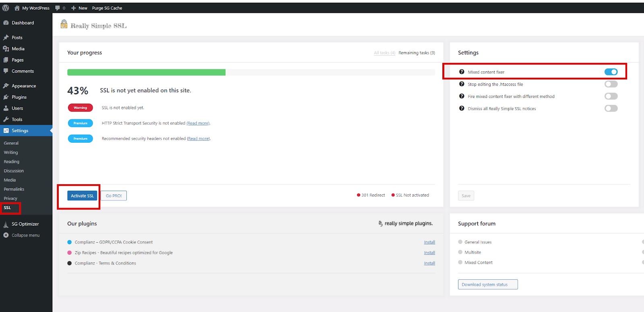Screen dimensions: 644x312
Task: Open the Multisite support forum
Action: pyautogui.click(x=473, y=252)
